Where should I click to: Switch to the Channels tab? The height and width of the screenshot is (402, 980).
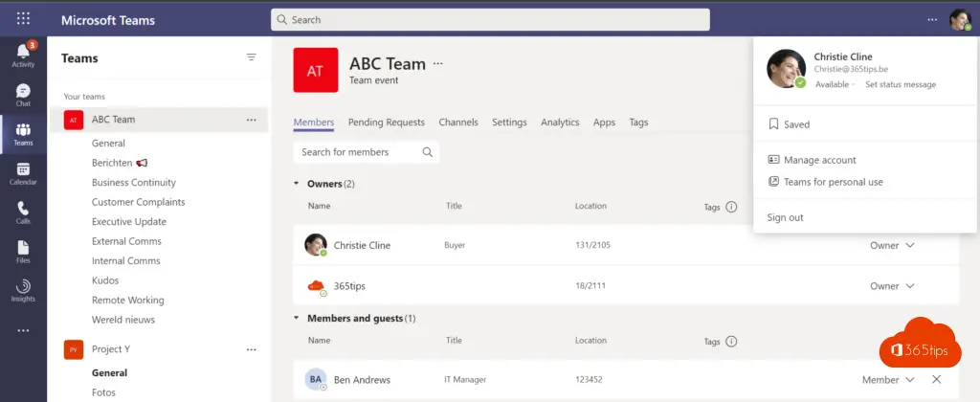[458, 123]
